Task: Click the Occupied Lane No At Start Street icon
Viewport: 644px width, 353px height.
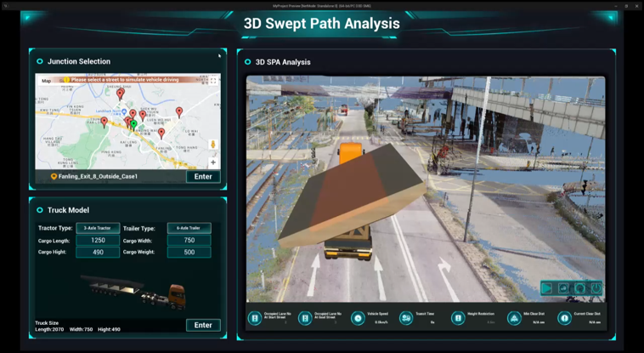Action: 255,318
